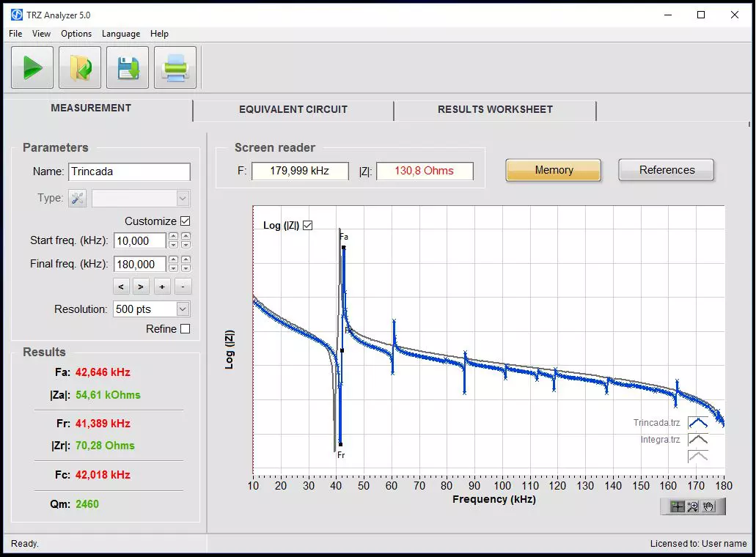
Task: Save data with the floppy disk icon
Action: 128,68
